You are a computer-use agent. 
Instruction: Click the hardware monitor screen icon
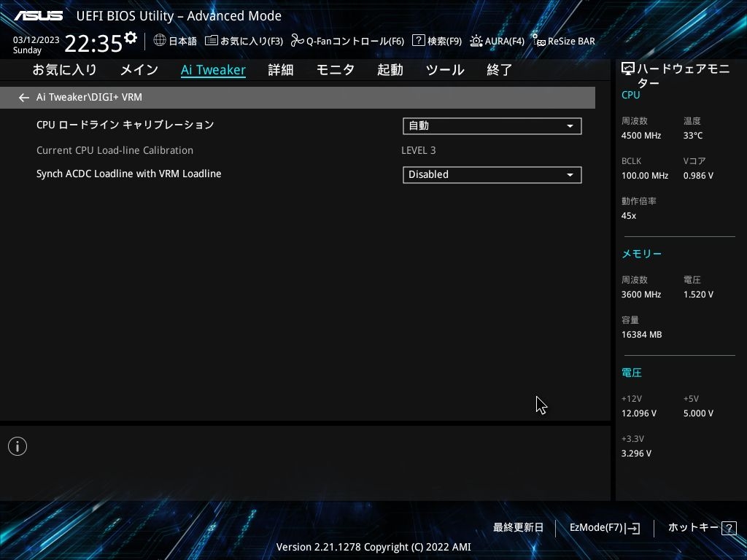pos(628,69)
